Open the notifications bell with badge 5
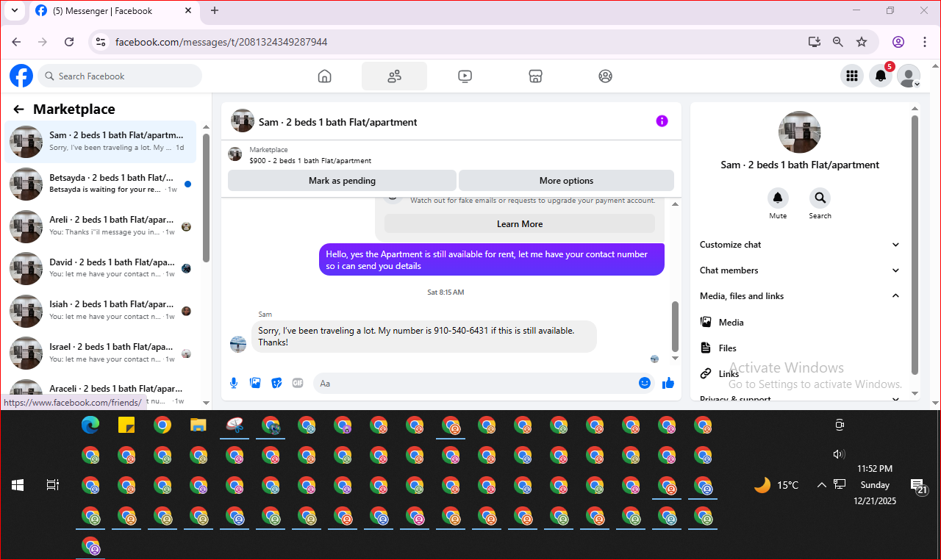The width and height of the screenshot is (941, 560). (881, 76)
